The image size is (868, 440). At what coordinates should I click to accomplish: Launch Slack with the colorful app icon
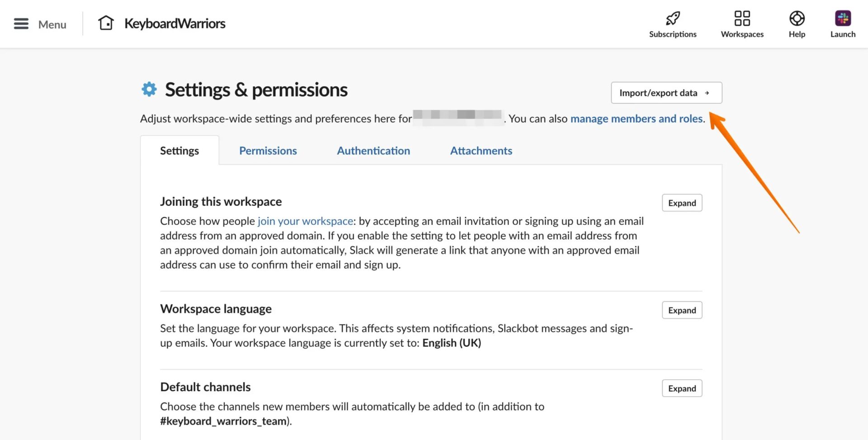[x=843, y=19]
